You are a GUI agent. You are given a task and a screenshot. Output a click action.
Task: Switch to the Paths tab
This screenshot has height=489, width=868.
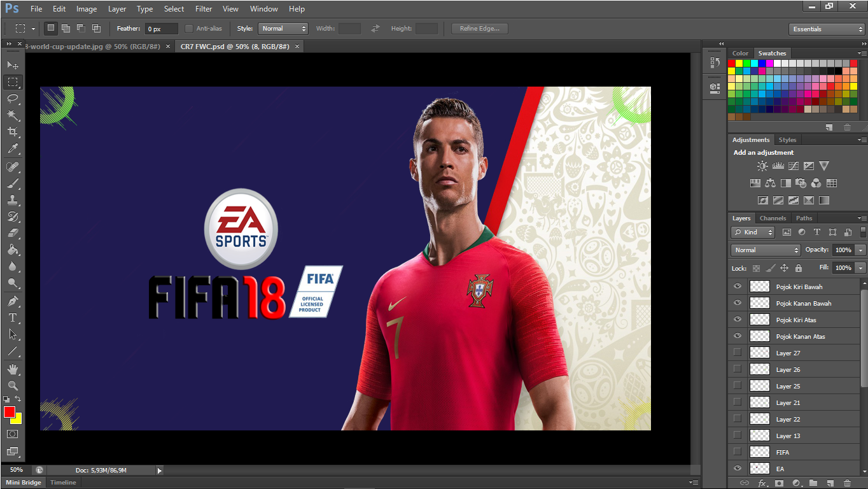coord(804,218)
